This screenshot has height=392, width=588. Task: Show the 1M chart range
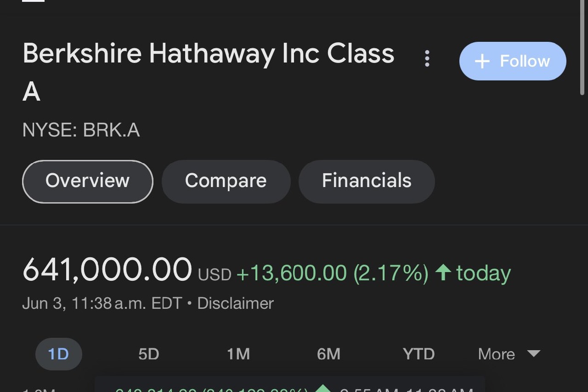tap(238, 354)
